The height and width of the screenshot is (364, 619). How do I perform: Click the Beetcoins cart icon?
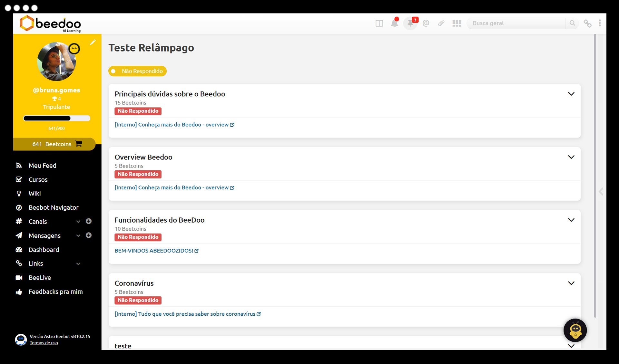(78, 144)
